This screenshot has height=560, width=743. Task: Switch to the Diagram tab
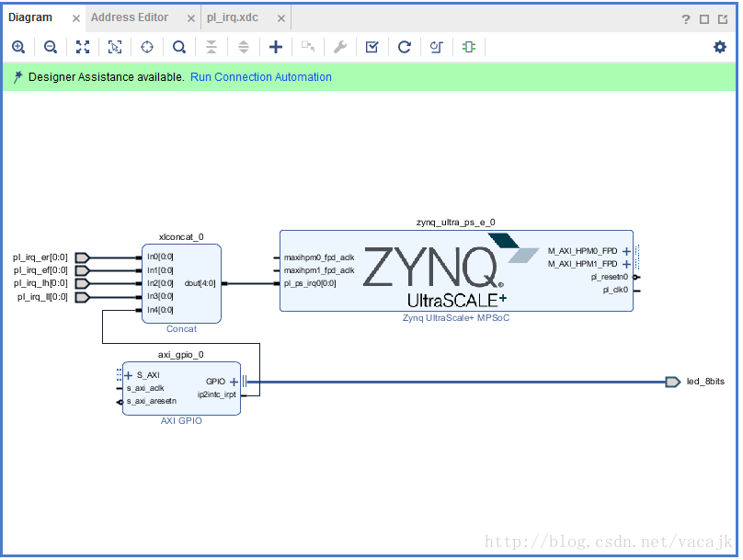coord(30,17)
